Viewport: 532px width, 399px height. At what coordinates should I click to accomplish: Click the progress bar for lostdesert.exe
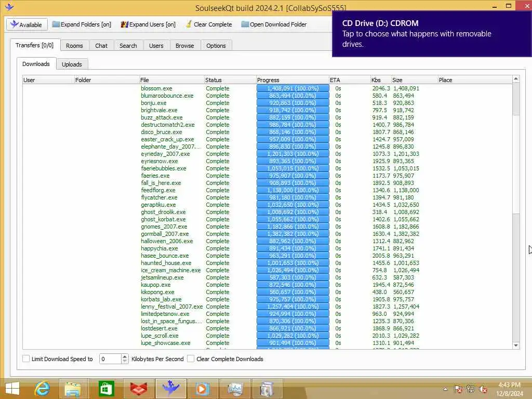pos(293,328)
